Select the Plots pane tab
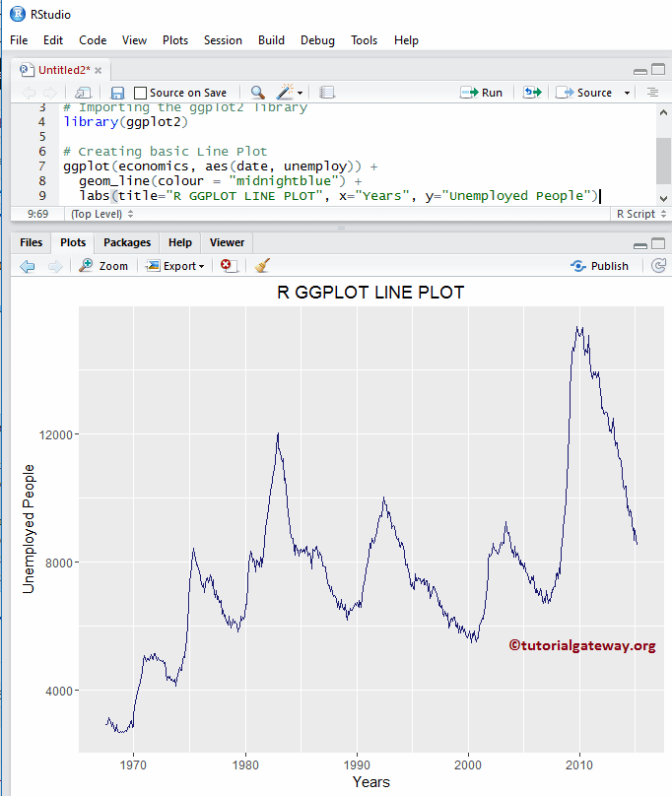The height and width of the screenshot is (796, 672). pyautogui.click(x=73, y=242)
